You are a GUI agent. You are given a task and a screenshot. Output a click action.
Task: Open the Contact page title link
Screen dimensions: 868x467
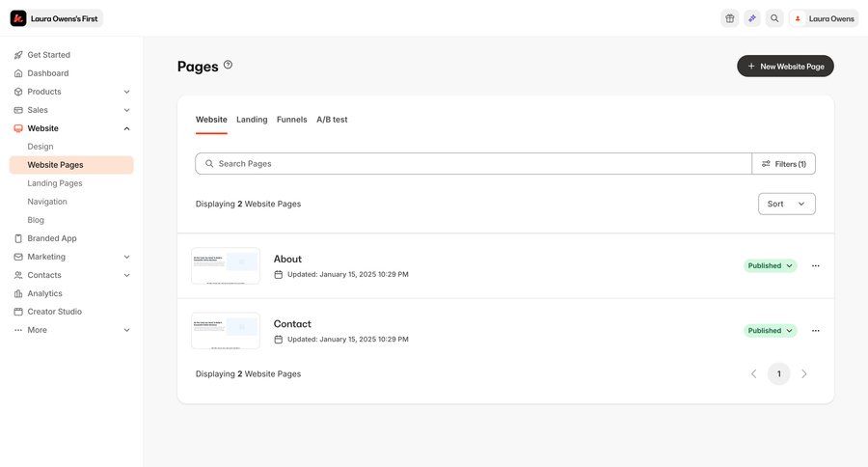[x=292, y=323]
